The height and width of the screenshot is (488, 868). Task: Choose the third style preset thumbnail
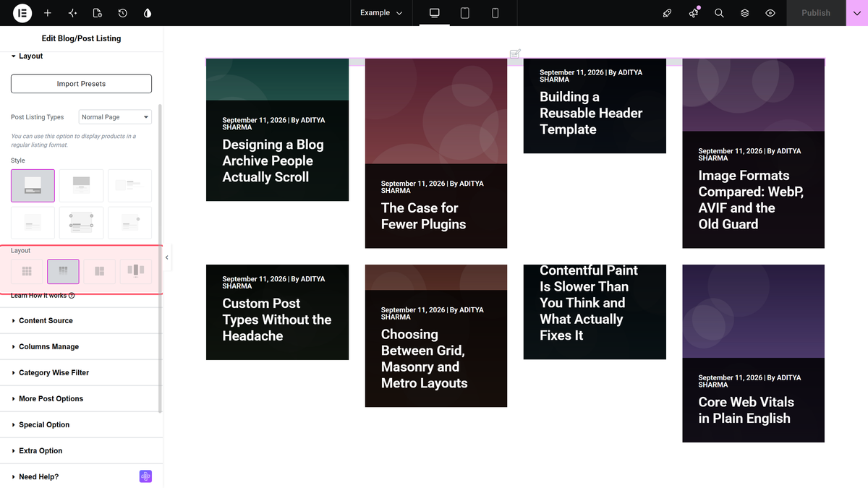[x=129, y=186]
